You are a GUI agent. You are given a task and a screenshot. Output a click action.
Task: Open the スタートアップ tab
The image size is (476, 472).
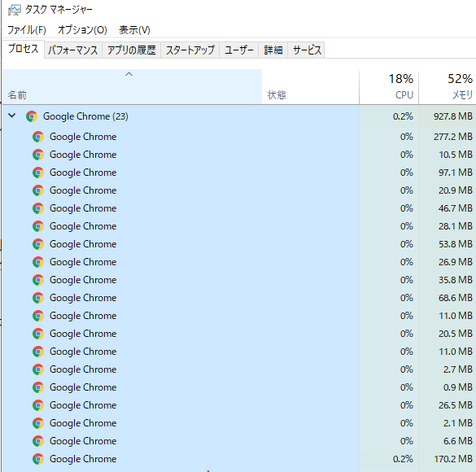(x=190, y=50)
